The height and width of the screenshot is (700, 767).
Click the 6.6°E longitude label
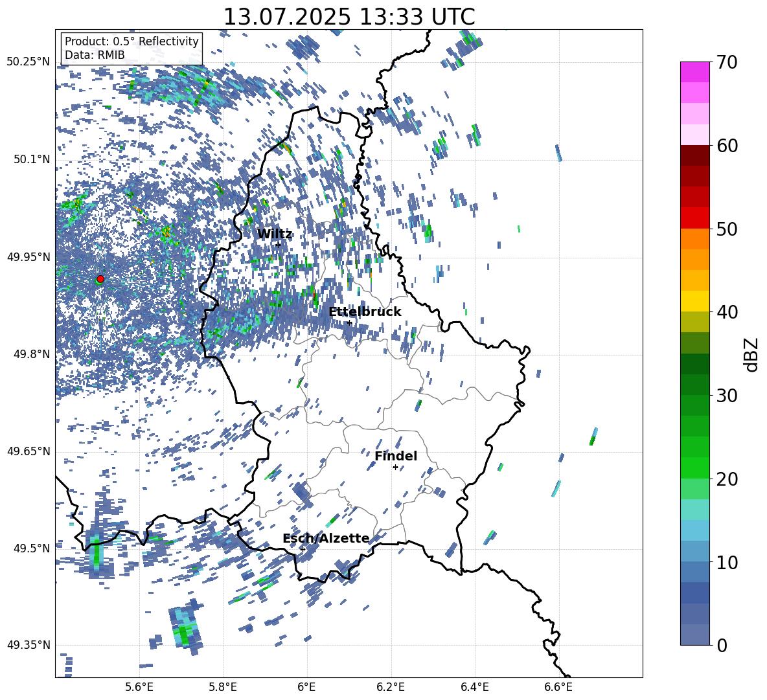(x=558, y=687)
